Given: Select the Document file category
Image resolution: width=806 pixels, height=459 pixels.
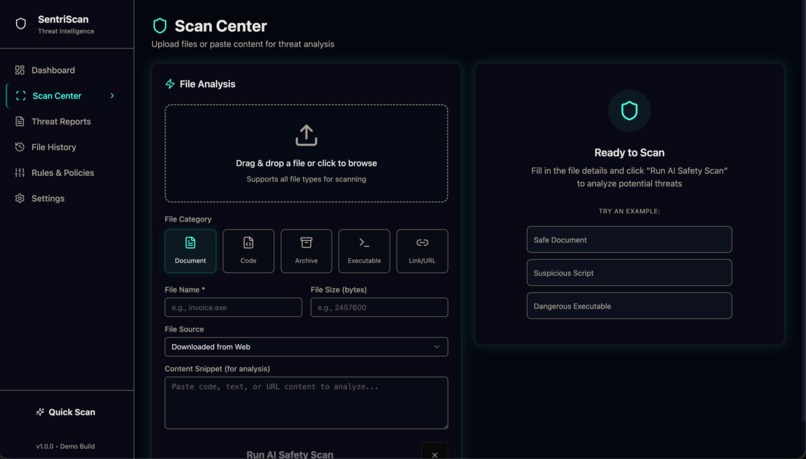Looking at the screenshot, I should click(x=190, y=251).
